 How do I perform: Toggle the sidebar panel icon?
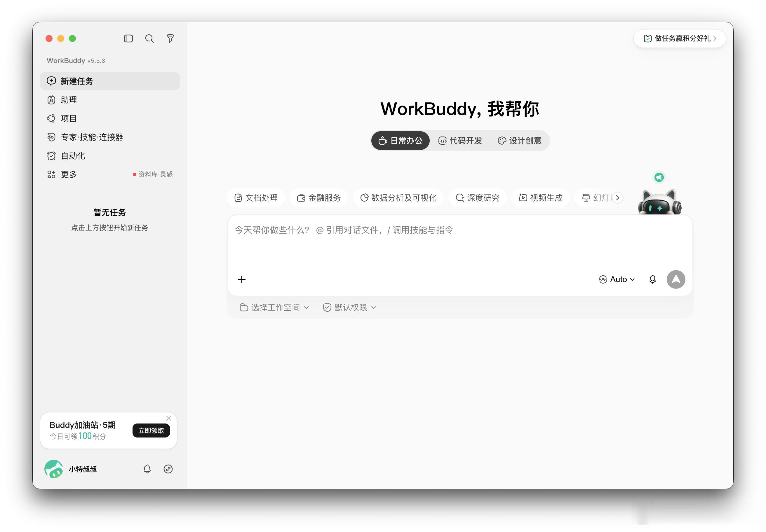click(128, 39)
